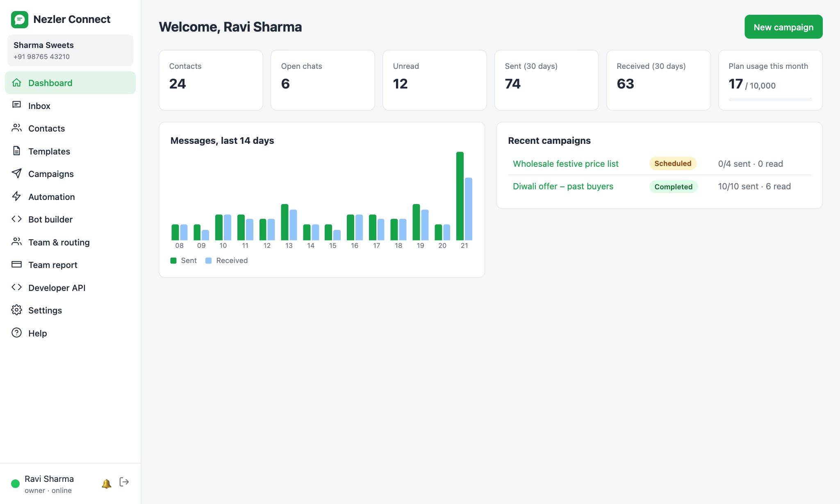840x504 pixels.
Task: Click the tall Sent bar for day 21
Action: click(x=460, y=196)
